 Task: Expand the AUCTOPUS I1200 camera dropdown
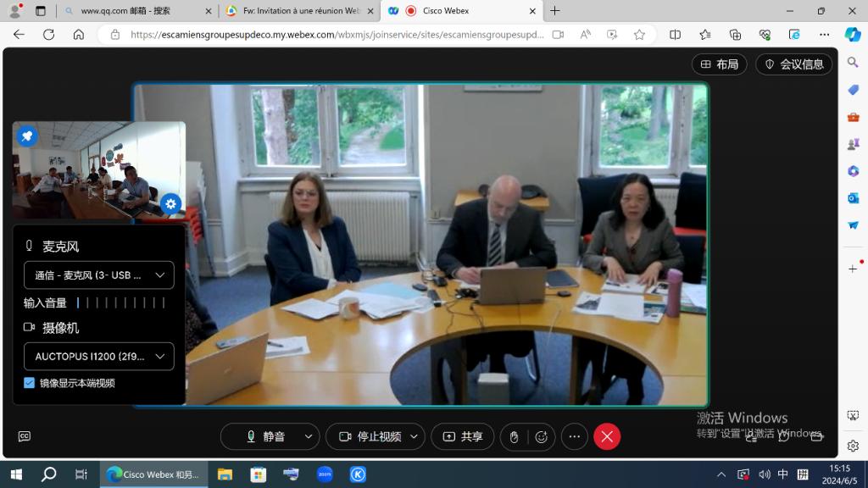99,357
